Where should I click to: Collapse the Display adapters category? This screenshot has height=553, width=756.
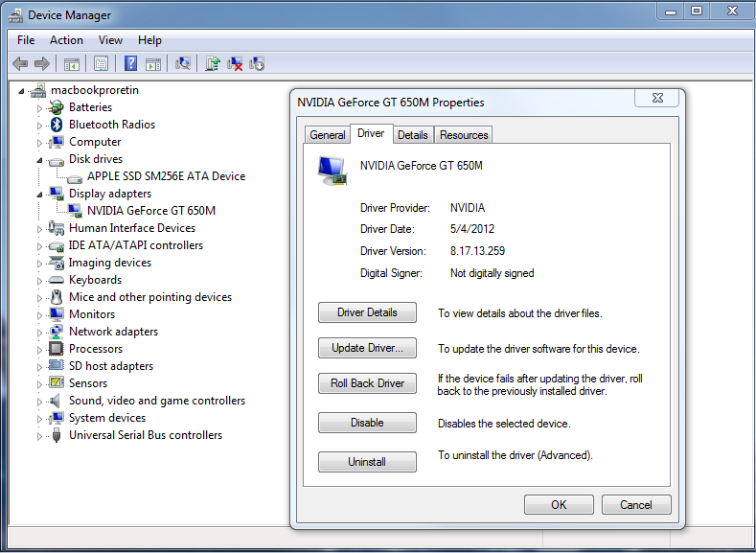point(39,195)
